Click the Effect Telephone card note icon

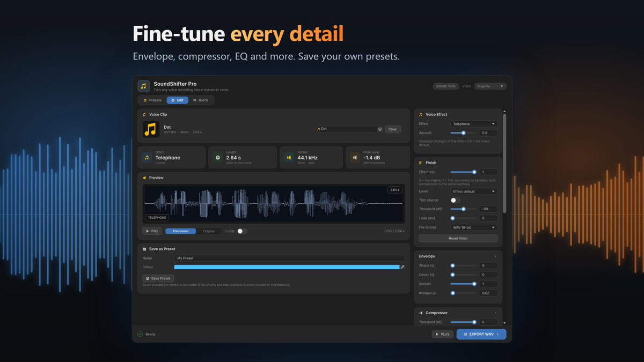pos(146,158)
